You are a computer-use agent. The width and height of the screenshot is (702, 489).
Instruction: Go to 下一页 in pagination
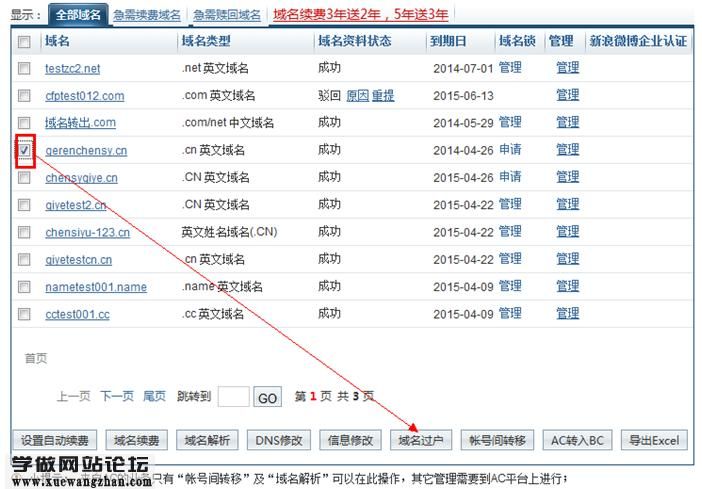[117, 396]
